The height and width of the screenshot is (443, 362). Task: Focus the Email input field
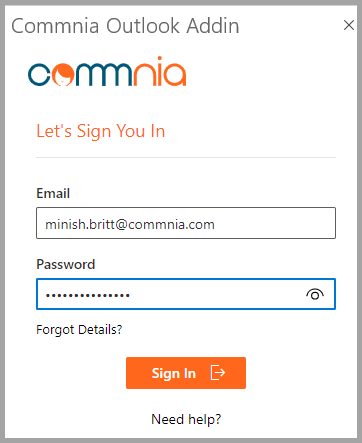186,223
